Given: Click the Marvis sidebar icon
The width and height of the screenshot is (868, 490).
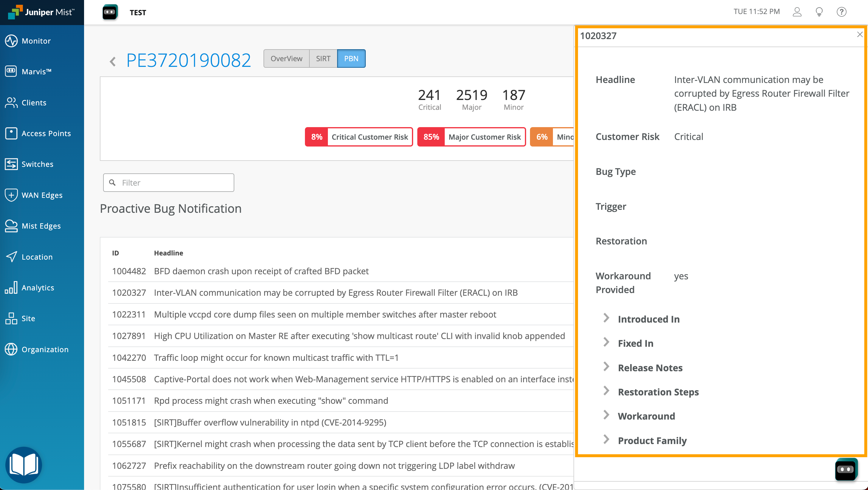Looking at the screenshot, I should pyautogui.click(x=11, y=71).
